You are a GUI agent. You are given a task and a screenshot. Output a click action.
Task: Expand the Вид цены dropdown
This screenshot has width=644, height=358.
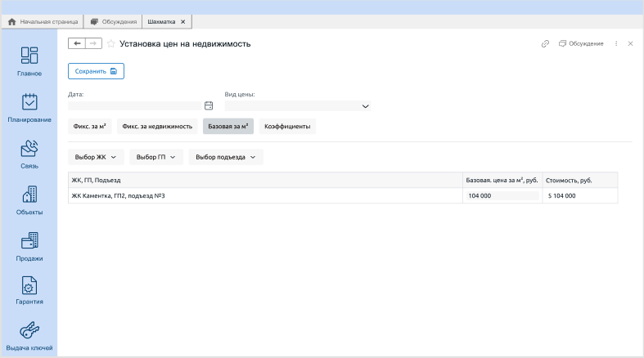(365, 105)
